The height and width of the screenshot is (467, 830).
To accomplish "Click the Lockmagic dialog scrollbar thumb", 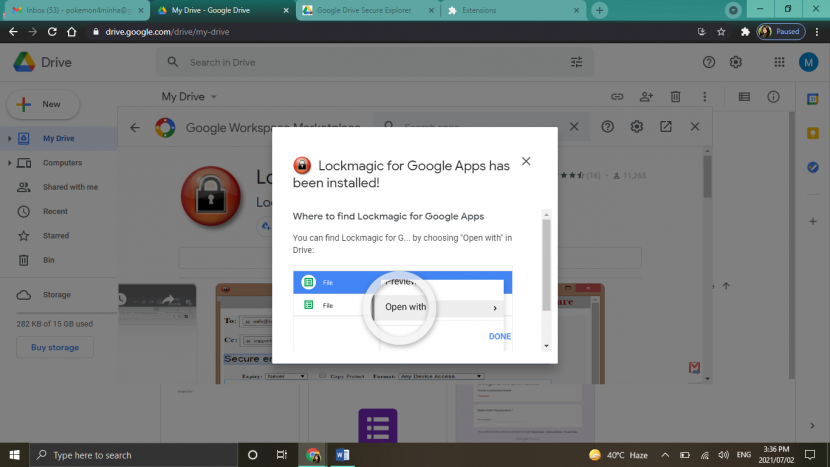I will tap(546, 264).
